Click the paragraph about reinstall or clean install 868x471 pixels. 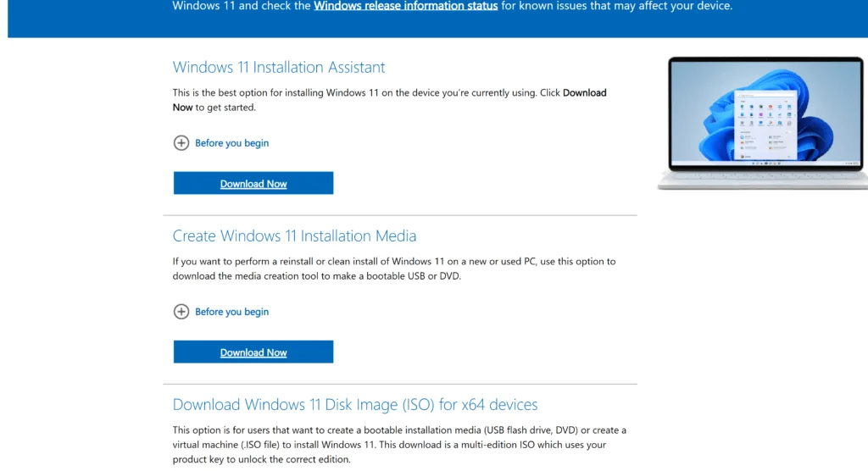(x=394, y=269)
